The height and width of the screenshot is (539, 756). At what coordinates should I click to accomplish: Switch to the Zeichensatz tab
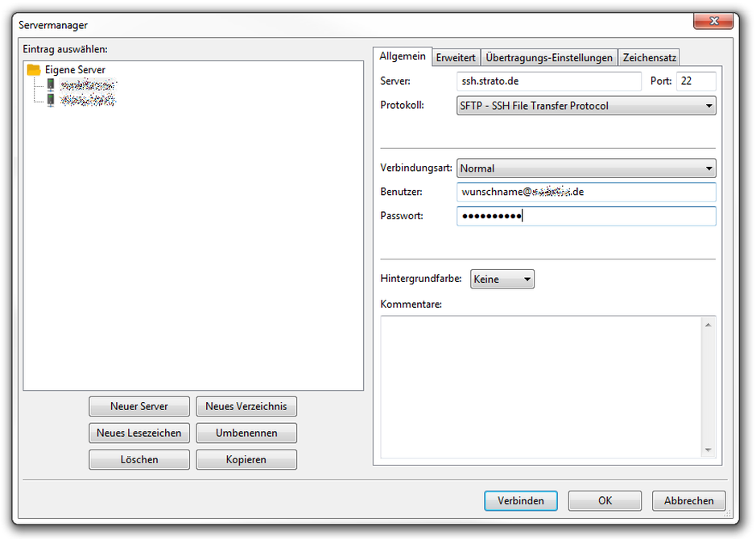point(648,56)
